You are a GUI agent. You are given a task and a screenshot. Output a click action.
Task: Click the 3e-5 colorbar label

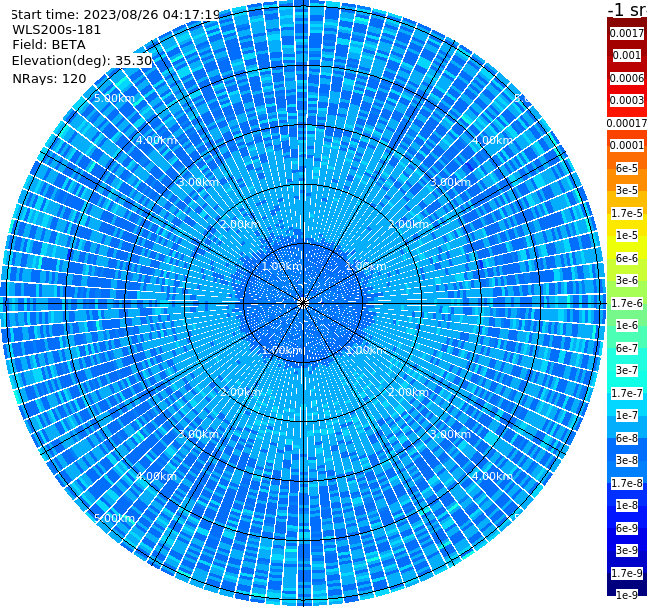click(x=627, y=191)
